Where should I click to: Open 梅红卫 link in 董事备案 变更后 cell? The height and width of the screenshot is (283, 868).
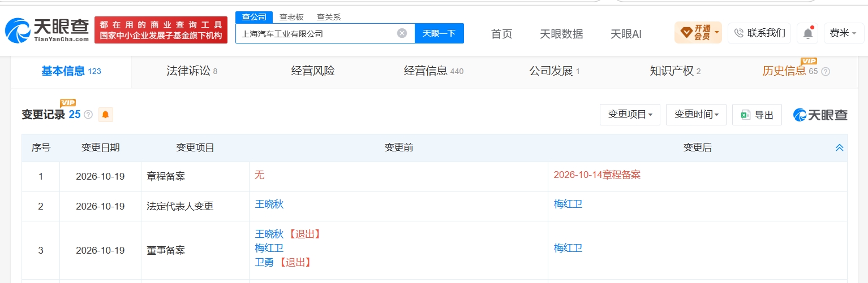[568, 248]
